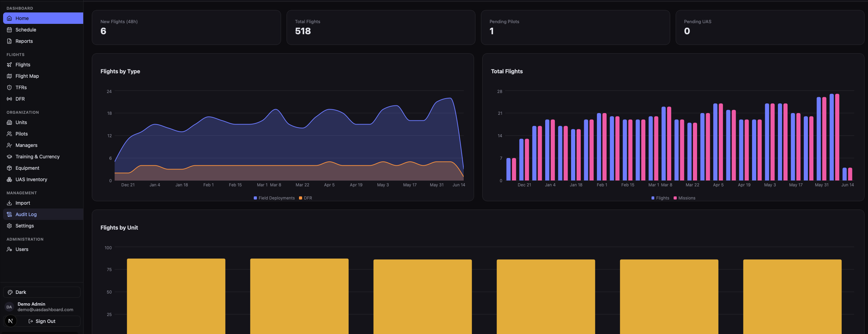This screenshot has width=868, height=334.
Task: Click the Flights by Unit heading
Action: coord(119,228)
